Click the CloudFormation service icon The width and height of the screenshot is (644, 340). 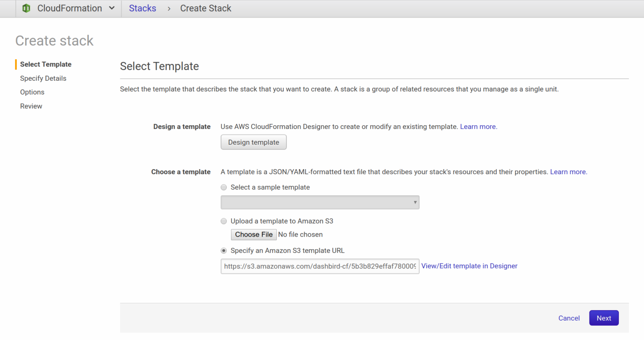[26, 8]
